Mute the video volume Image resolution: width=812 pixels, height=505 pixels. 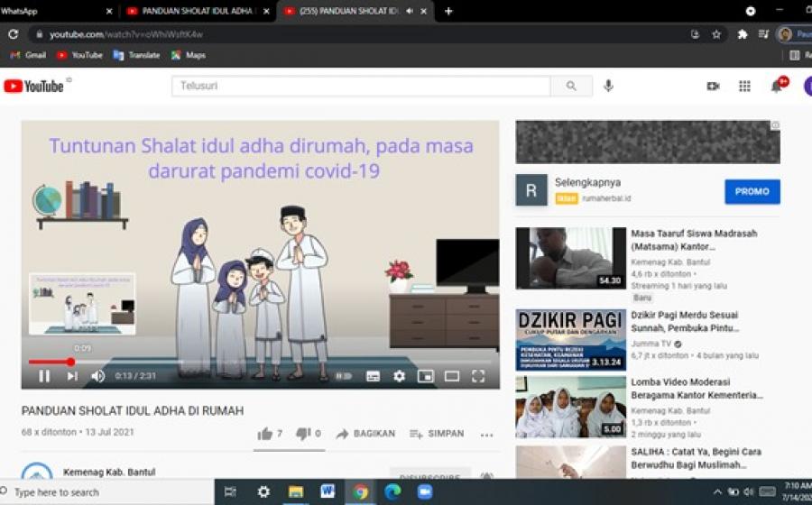[x=97, y=376]
